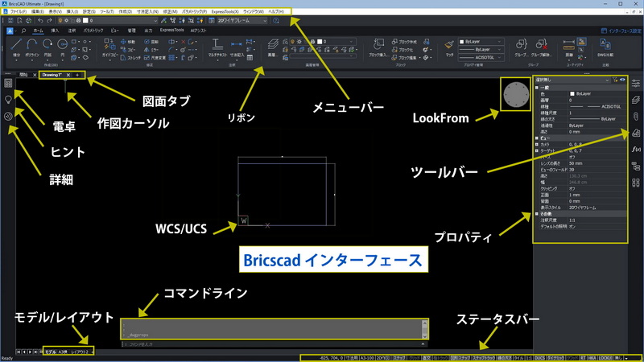Click the Rotate (回転) tool
Image resolution: width=644 pixels, height=362 pixels.
click(x=151, y=42)
